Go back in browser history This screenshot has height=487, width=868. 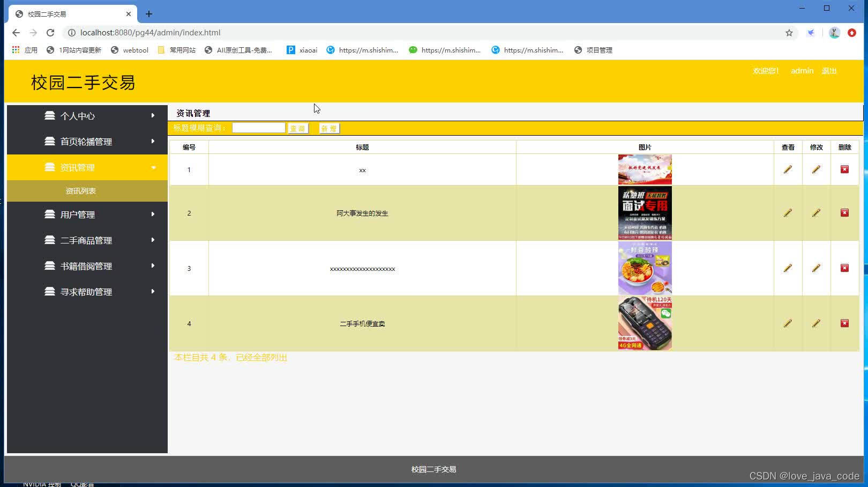[16, 33]
